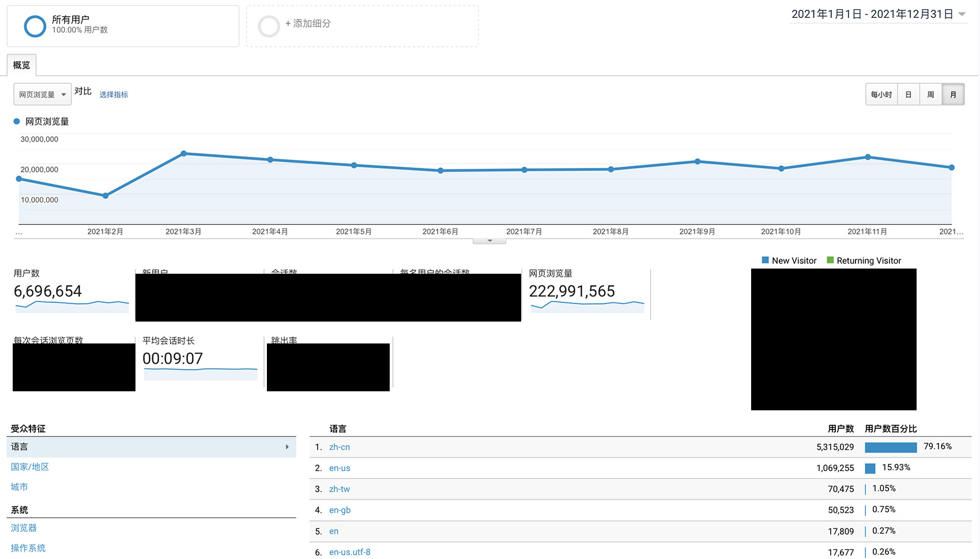Screen dimensions: 980x559
Task: Click the 2021年3月 data point on chart
Action: 184,154
